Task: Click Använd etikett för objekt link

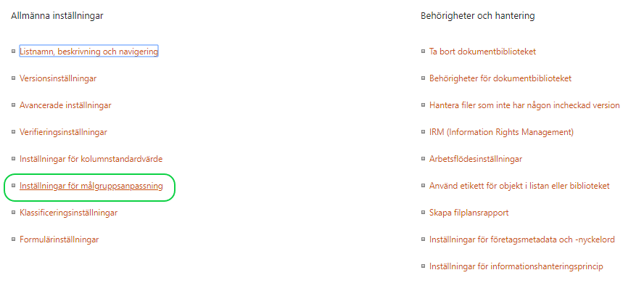Action: click(519, 186)
